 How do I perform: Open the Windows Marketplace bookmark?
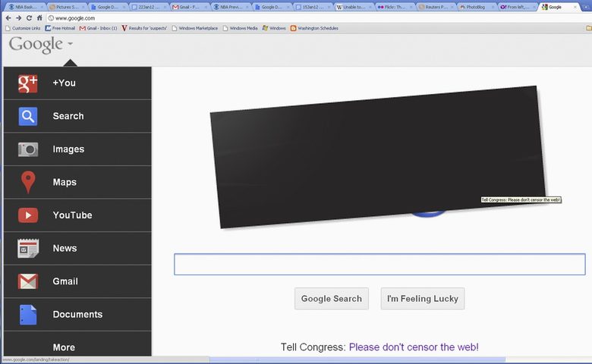(x=195, y=28)
